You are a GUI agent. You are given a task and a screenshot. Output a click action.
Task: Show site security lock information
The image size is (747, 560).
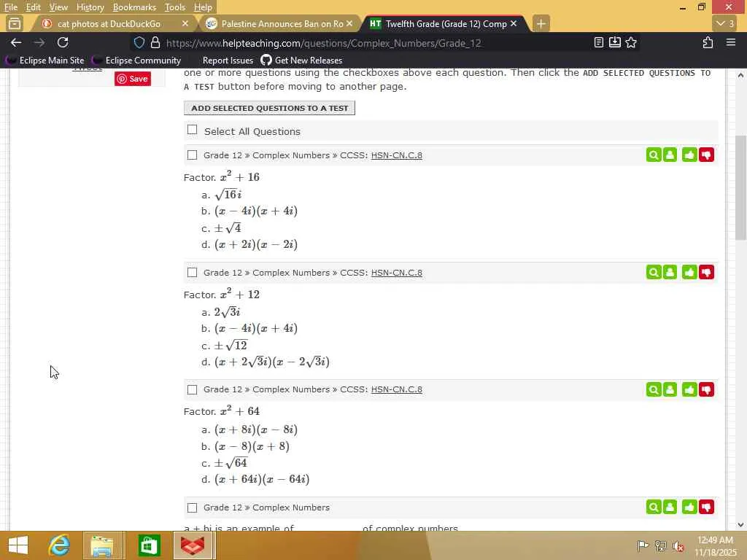click(155, 43)
